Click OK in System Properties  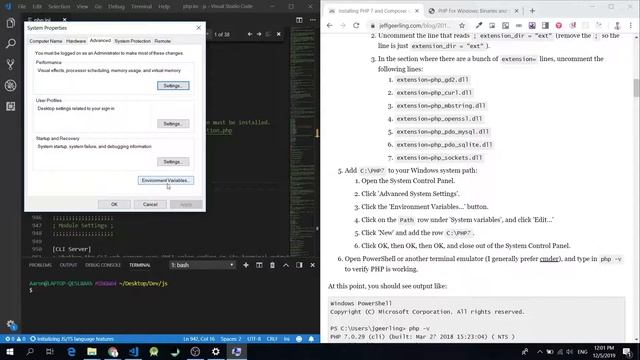114,204
